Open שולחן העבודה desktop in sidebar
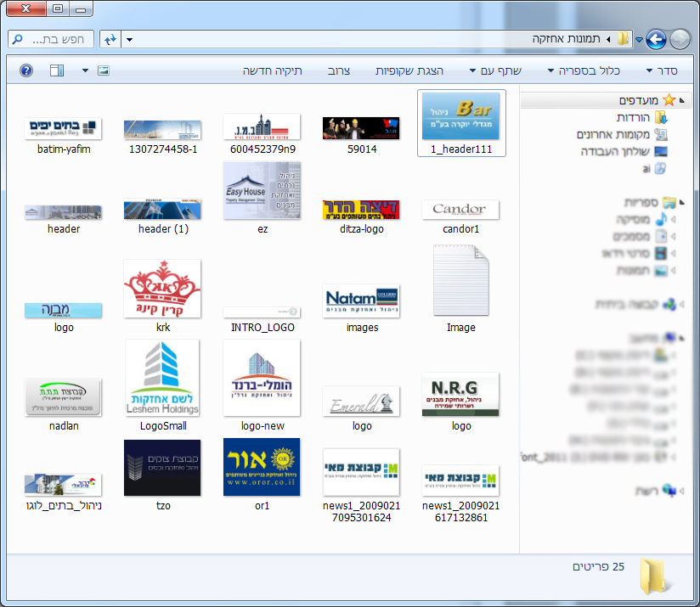Image resolution: width=700 pixels, height=607 pixels. pos(624,151)
